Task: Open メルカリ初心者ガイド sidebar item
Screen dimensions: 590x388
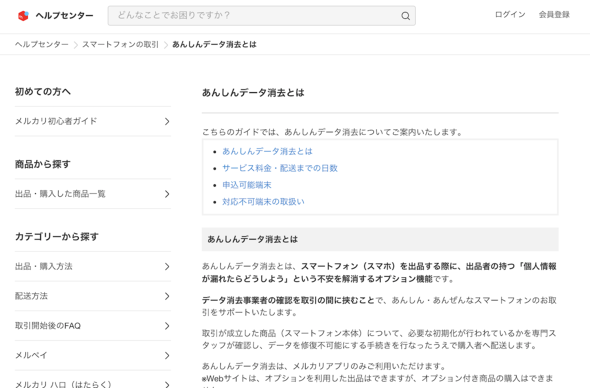Action: click(x=93, y=121)
